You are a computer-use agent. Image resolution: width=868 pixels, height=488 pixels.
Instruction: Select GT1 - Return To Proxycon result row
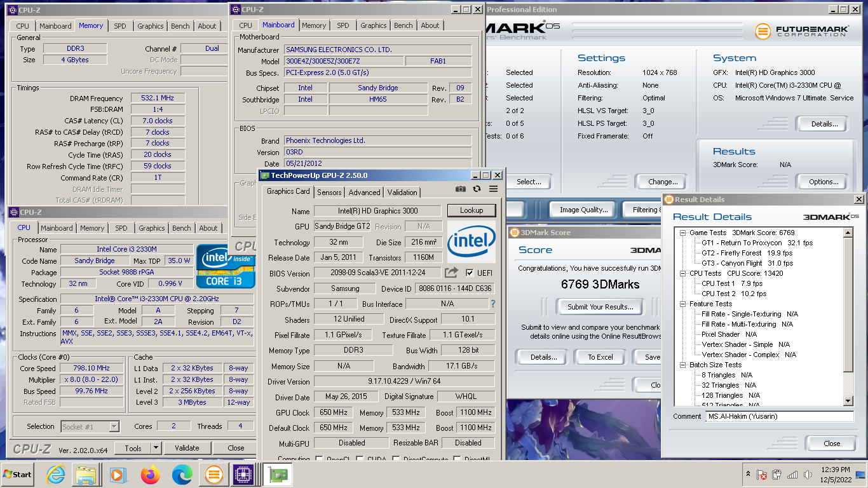click(x=757, y=243)
